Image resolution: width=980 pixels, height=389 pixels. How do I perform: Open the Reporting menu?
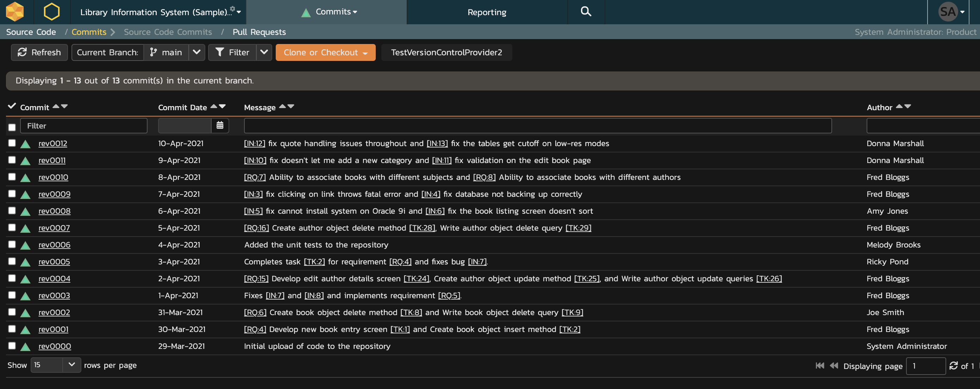tap(487, 12)
